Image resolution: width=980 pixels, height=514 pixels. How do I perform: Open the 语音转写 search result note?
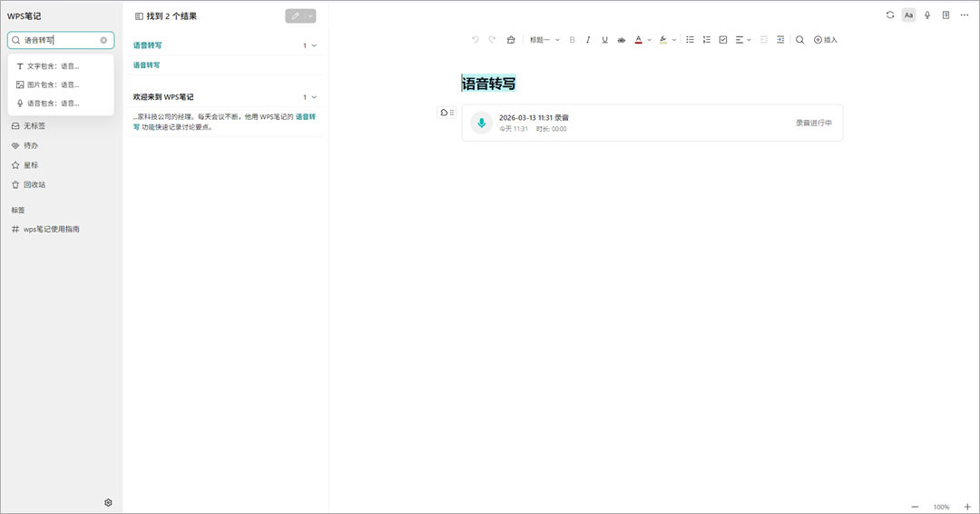coord(224,65)
